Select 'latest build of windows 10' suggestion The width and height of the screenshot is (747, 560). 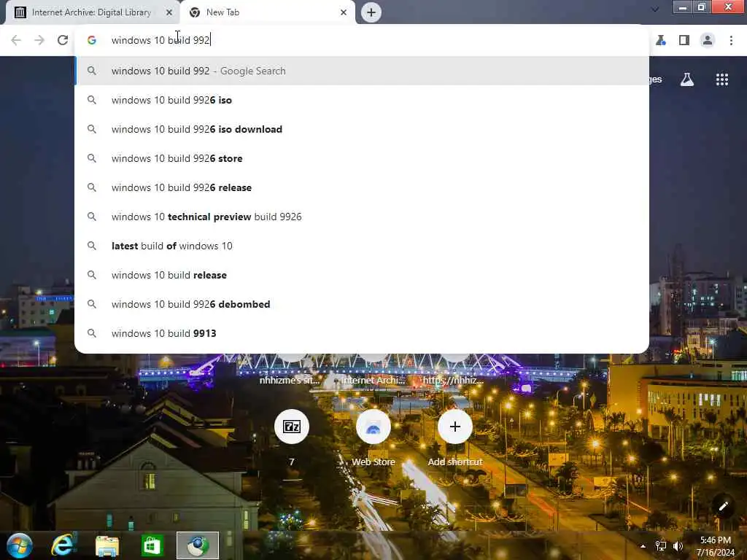point(362,246)
